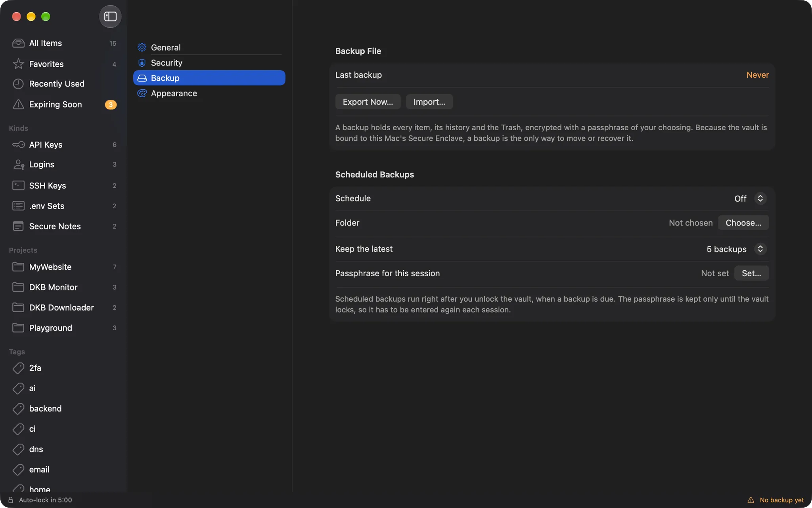
Task: Open the DKB Downloader project
Action: 64,307
